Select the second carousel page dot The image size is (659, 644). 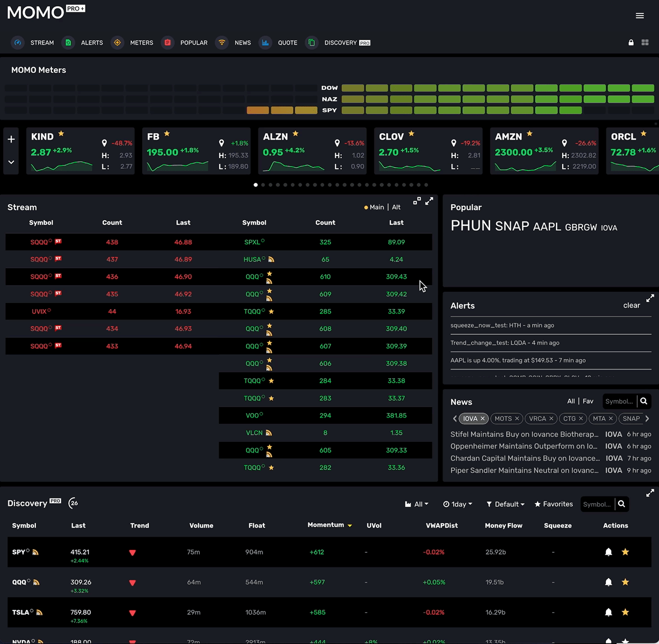263,185
